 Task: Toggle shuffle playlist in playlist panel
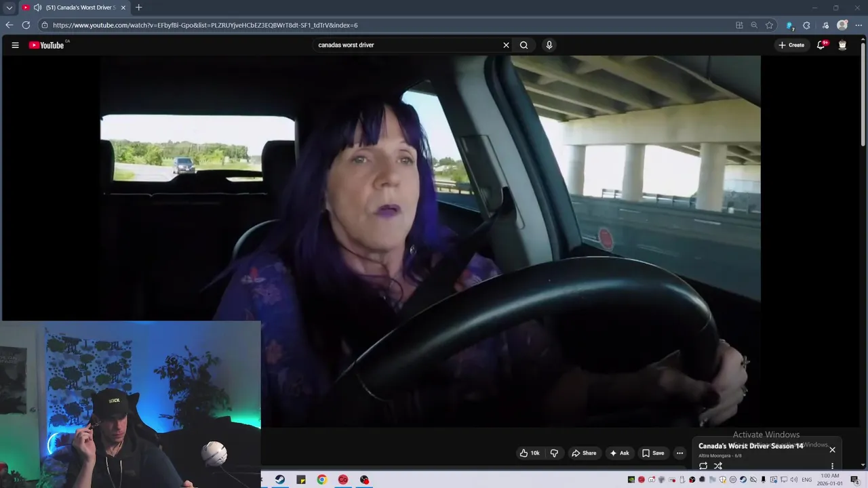point(718,466)
